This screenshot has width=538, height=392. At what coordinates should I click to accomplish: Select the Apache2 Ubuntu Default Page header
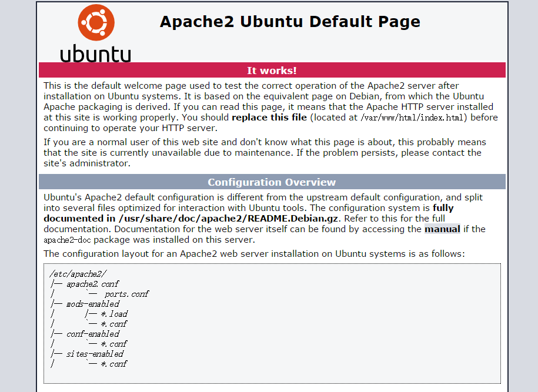[x=290, y=21]
